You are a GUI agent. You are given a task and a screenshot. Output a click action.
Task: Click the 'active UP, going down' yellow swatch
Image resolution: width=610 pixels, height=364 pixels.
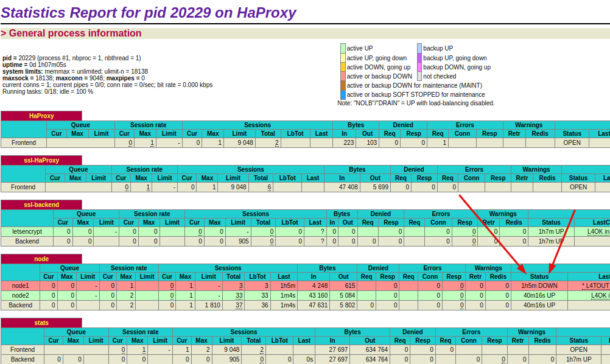pyautogui.click(x=343, y=58)
